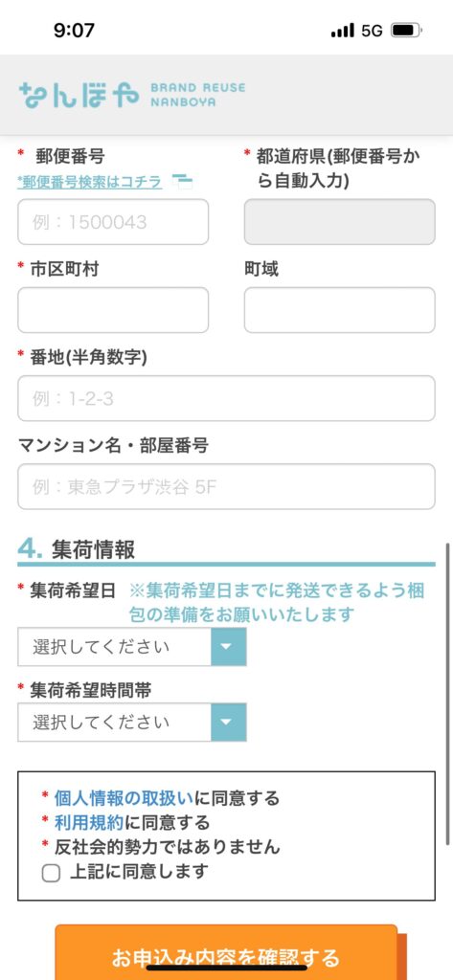
Task: Open the 個人情報の取扱い link
Action: pyautogui.click(x=125, y=798)
